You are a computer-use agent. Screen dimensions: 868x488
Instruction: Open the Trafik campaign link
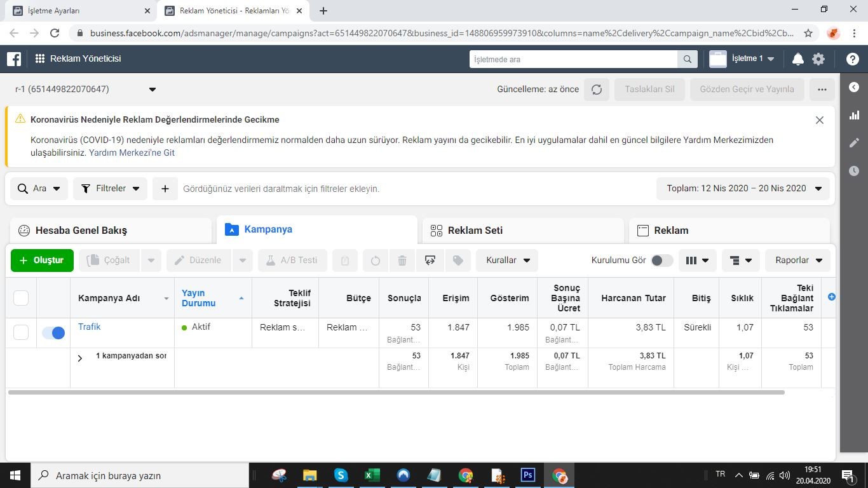tap(90, 327)
